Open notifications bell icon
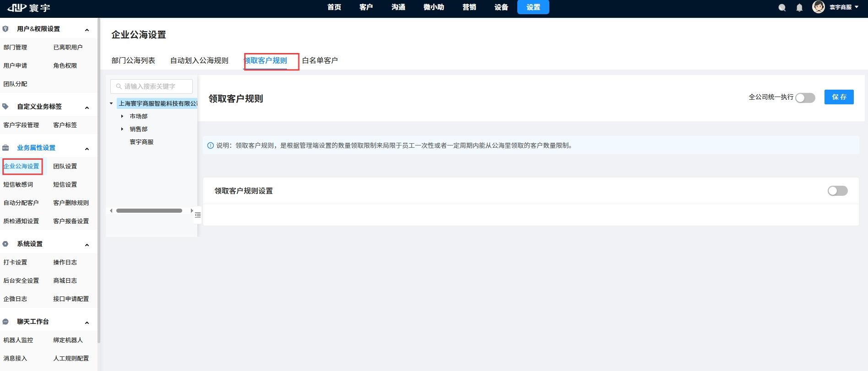Image resolution: width=868 pixels, height=371 pixels. click(x=799, y=7)
